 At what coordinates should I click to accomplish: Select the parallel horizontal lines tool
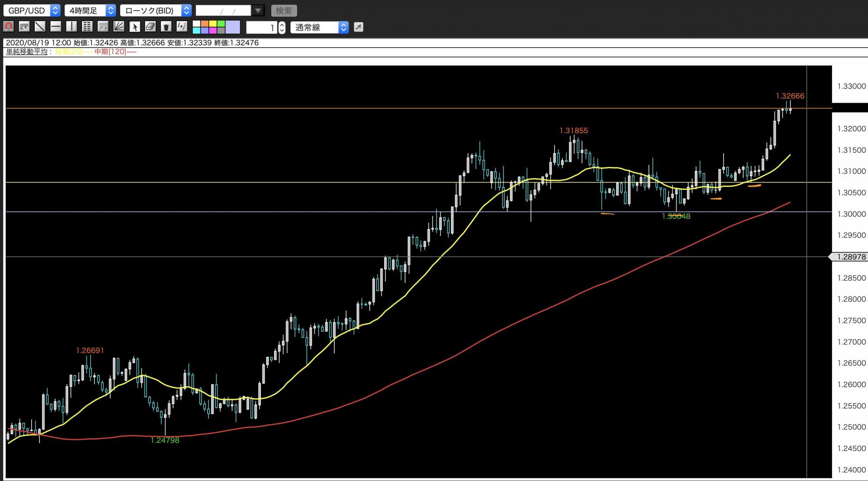87,27
